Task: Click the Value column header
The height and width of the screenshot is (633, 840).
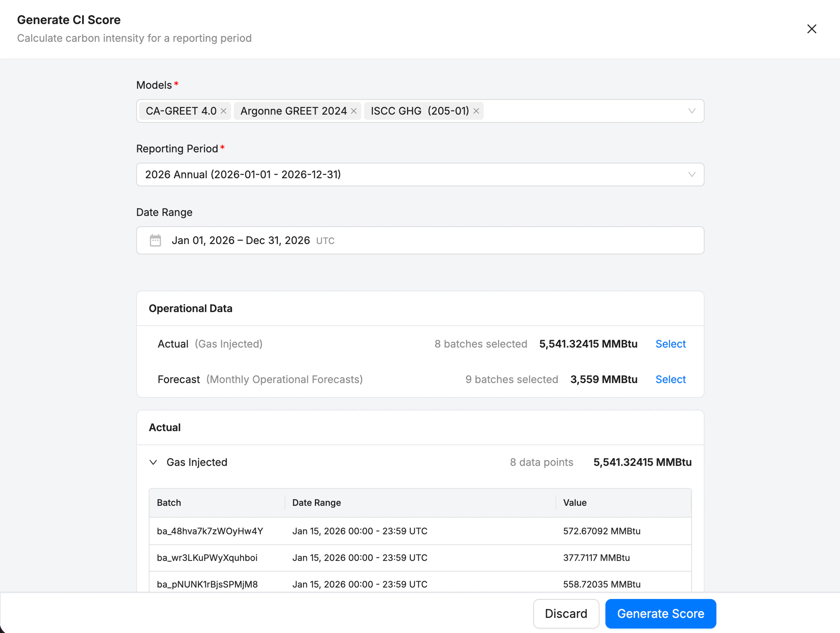Action: pyautogui.click(x=575, y=502)
